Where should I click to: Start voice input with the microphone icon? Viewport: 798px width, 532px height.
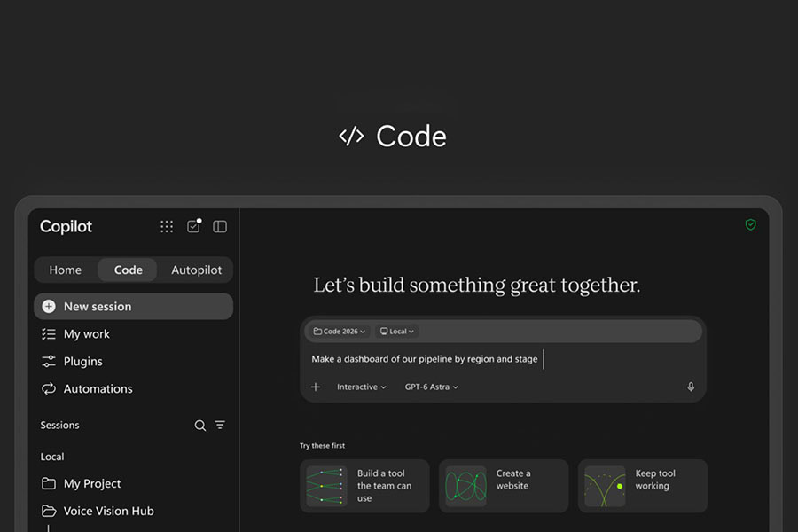click(x=691, y=387)
